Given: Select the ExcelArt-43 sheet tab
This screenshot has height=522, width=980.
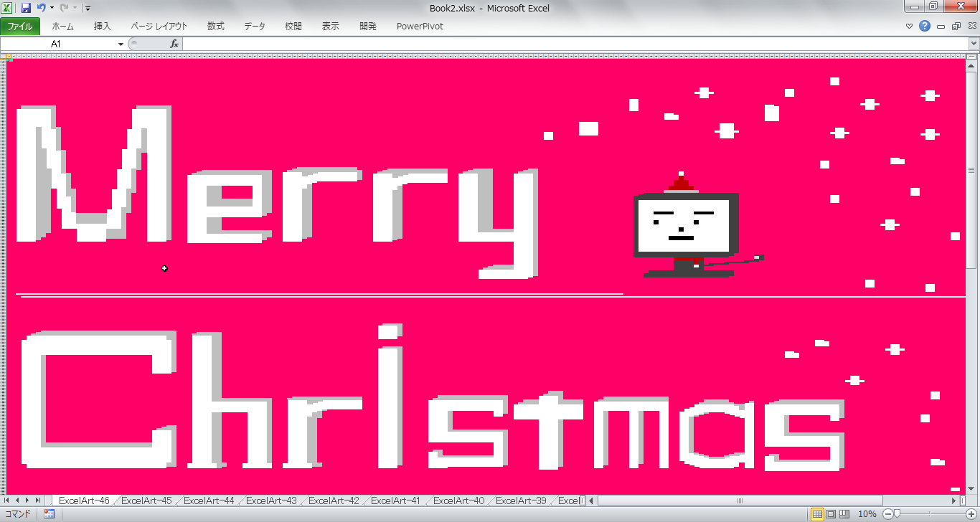Looking at the screenshot, I should 271,500.
